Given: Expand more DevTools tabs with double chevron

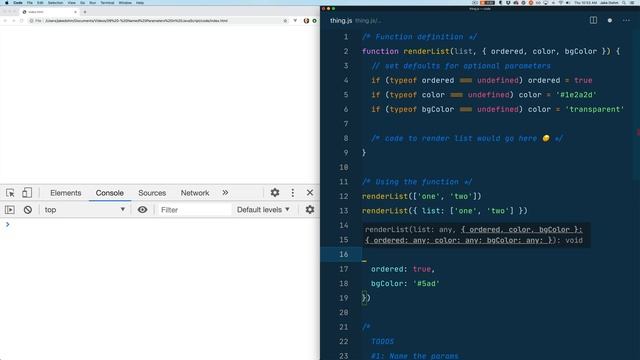Looking at the screenshot, I should click(225, 193).
